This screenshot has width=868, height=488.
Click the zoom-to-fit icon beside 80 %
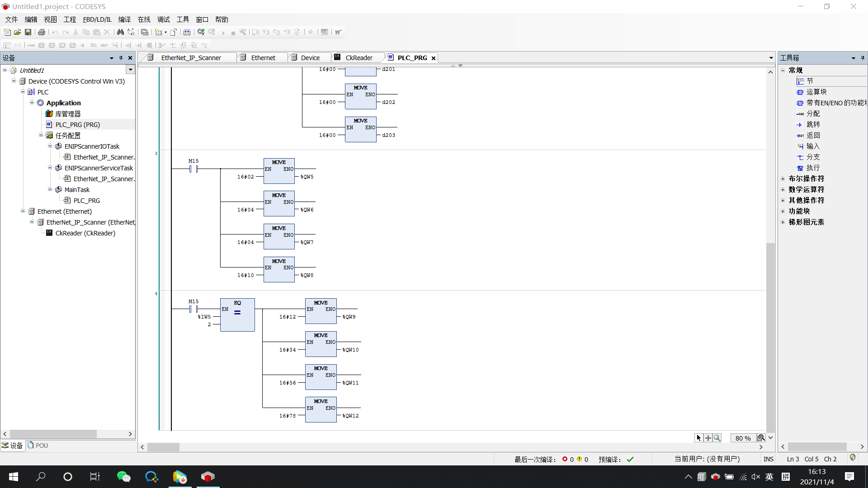(x=761, y=438)
